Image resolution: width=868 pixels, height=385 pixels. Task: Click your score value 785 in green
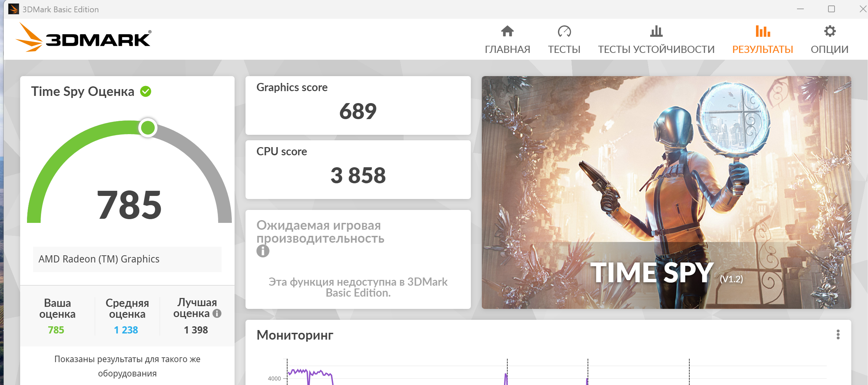pyautogui.click(x=56, y=330)
